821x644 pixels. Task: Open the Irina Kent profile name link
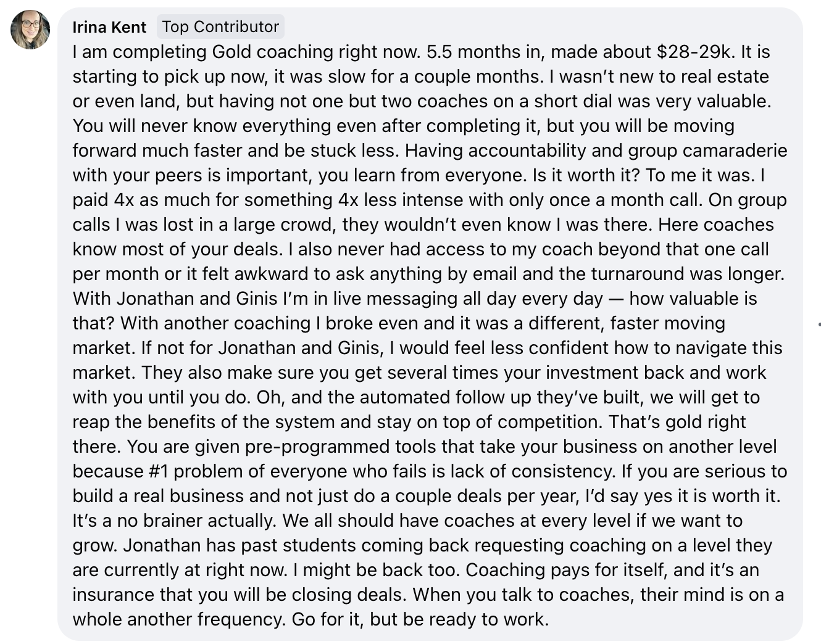109,27
